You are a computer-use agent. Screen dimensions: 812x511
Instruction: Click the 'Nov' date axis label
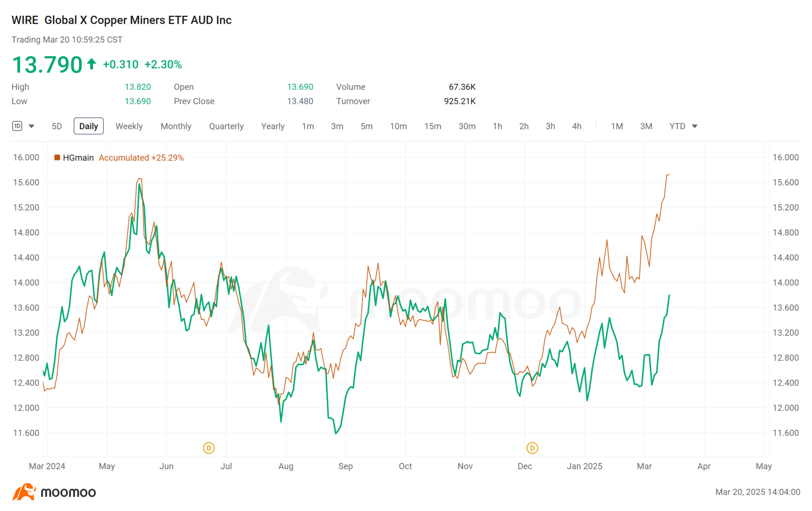tap(465, 466)
